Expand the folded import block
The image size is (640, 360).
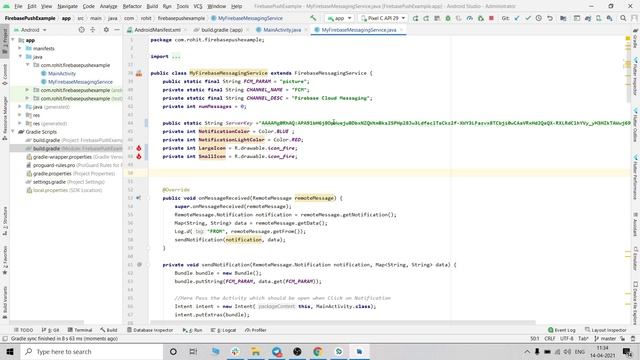coord(176,56)
